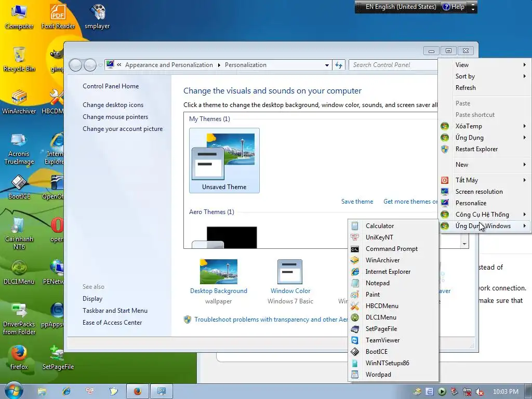Choose Screen resolution in context menu
This screenshot has width=532, height=399.
(x=485, y=192)
